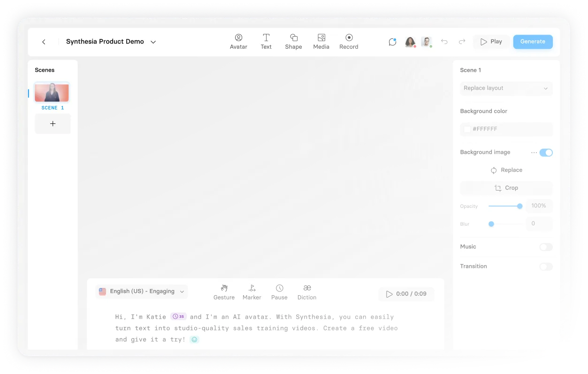
Task: Select the Text tool
Action: (x=266, y=41)
